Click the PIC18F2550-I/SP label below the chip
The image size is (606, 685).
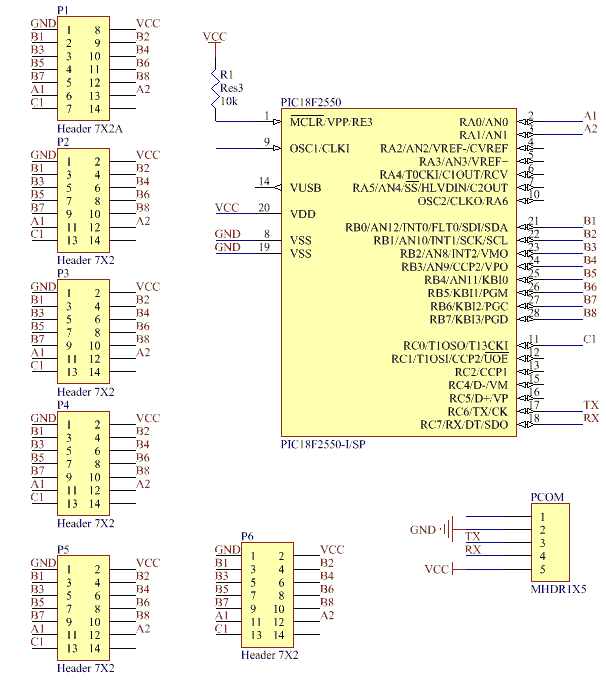pyautogui.click(x=323, y=444)
